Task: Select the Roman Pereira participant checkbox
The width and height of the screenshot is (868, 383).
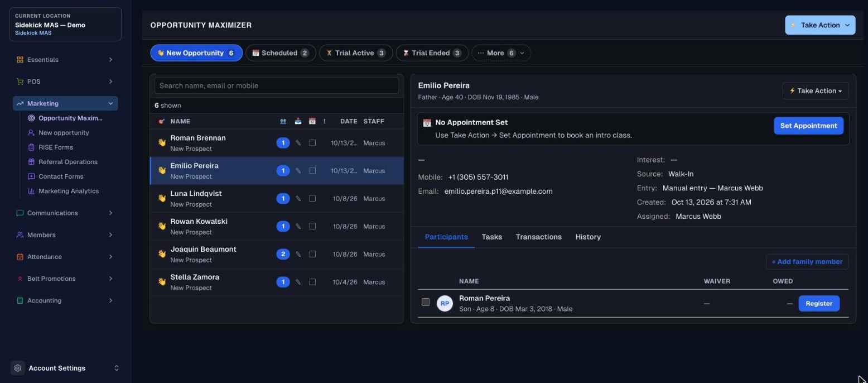Action: tap(426, 302)
